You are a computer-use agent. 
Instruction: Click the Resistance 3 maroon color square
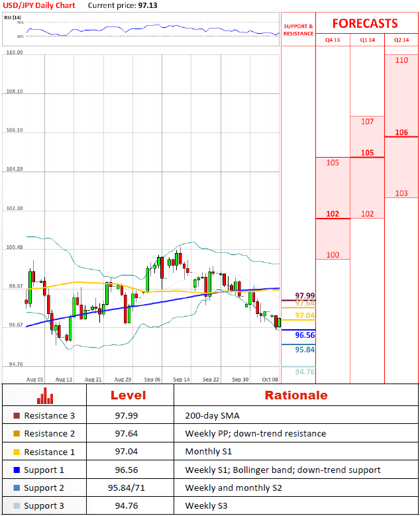[x=17, y=415]
